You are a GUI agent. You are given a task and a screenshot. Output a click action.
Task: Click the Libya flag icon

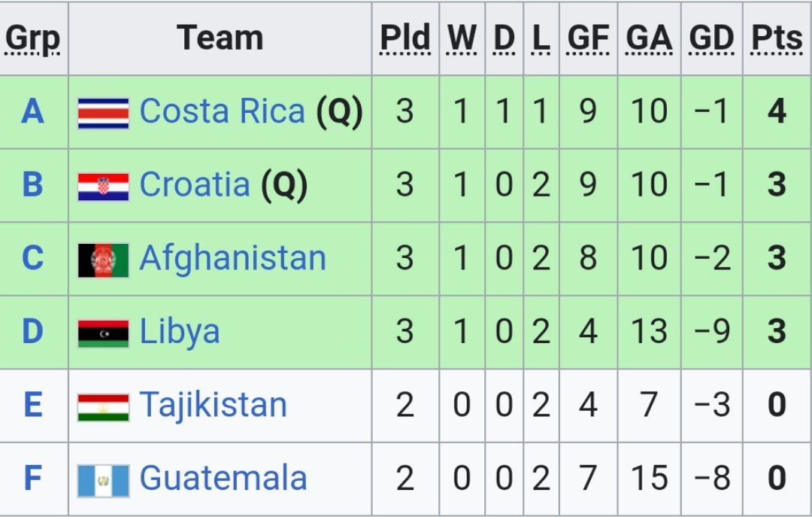point(103,333)
